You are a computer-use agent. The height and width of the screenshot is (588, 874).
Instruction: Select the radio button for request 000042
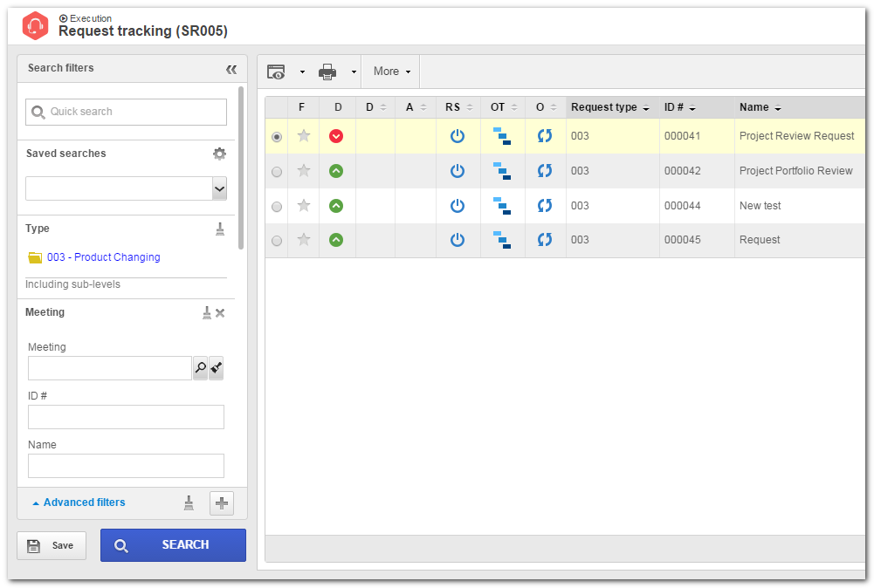(x=277, y=172)
